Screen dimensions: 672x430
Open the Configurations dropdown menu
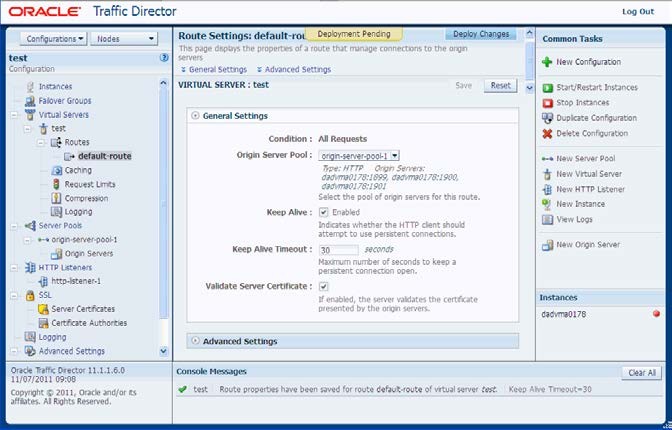tap(54, 39)
